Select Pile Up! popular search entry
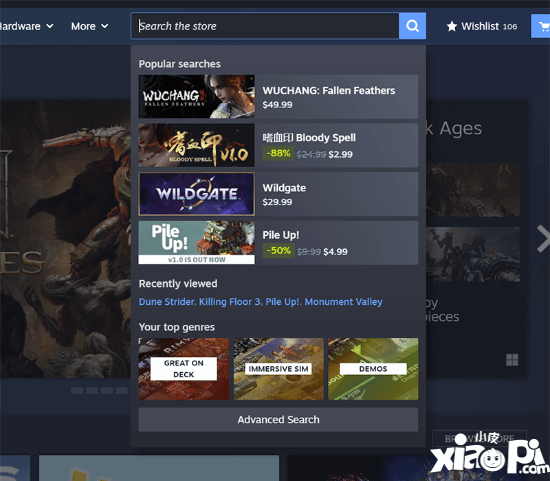 [x=278, y=243]
